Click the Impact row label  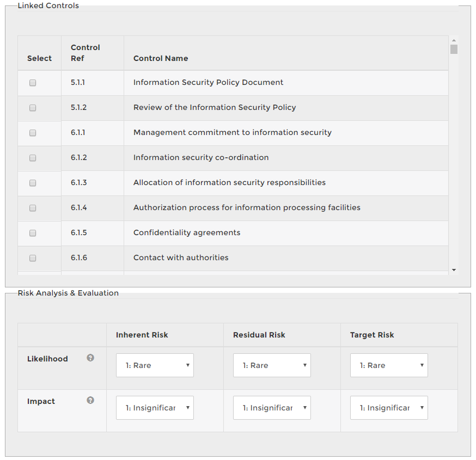pyautogui.click(x=41, y=401)
